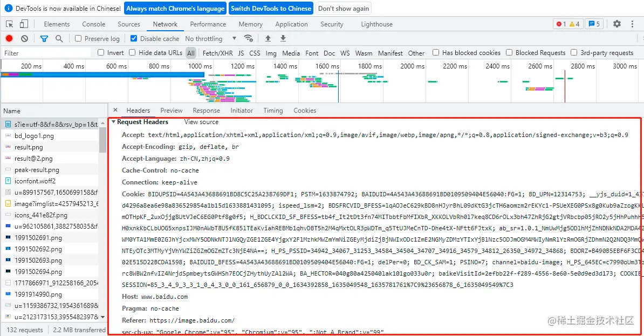Enable the Invert filter checkbox

click(101, 52)
